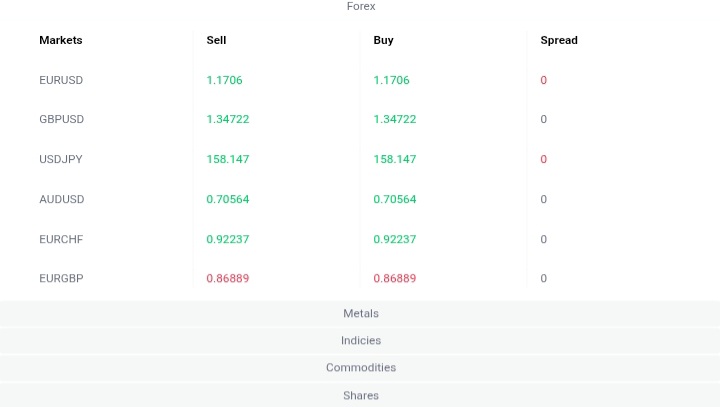The height and width of the screenshot is (407, 720).
Task: Click the EURUSD Sell price
Action: (224, 80)
